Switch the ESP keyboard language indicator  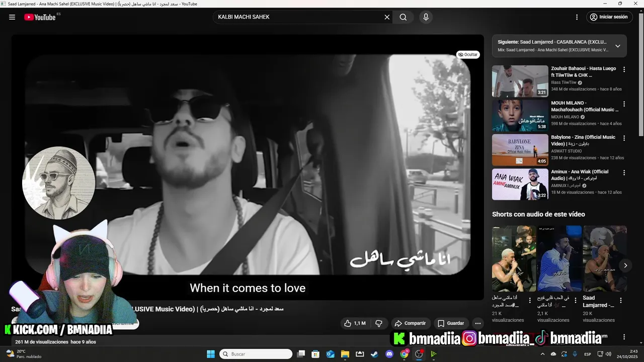(x=587, y=354)
